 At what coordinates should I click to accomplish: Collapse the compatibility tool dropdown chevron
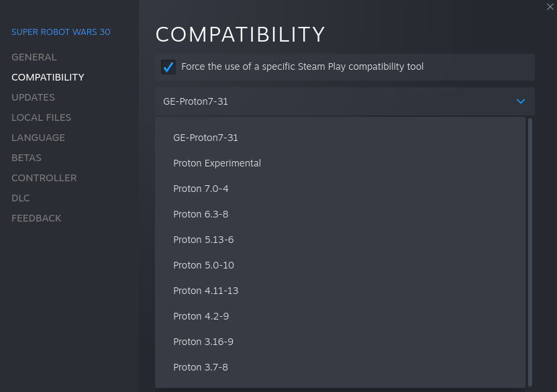(x=521, y=101)
